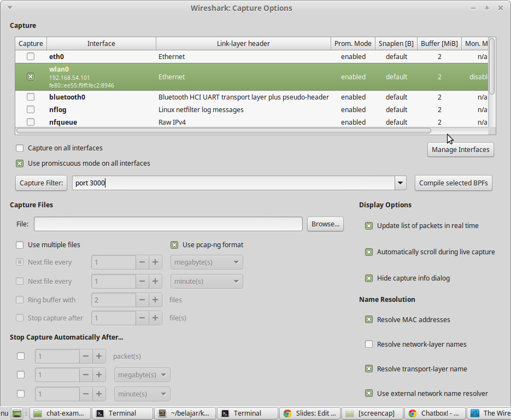The height and width of the screenshot is (420, 511).
Task: Increase stop-after packet(s) count with plus
Action: [99, 356]
